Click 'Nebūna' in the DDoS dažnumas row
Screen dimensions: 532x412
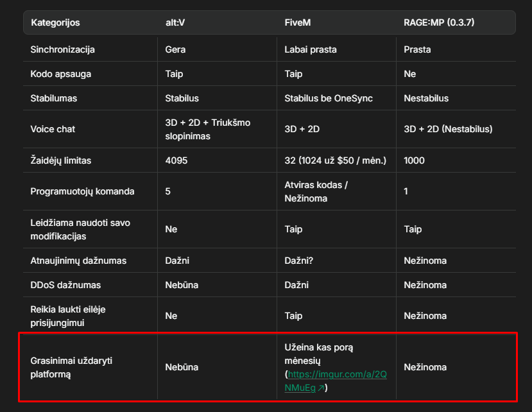point(182,285)
